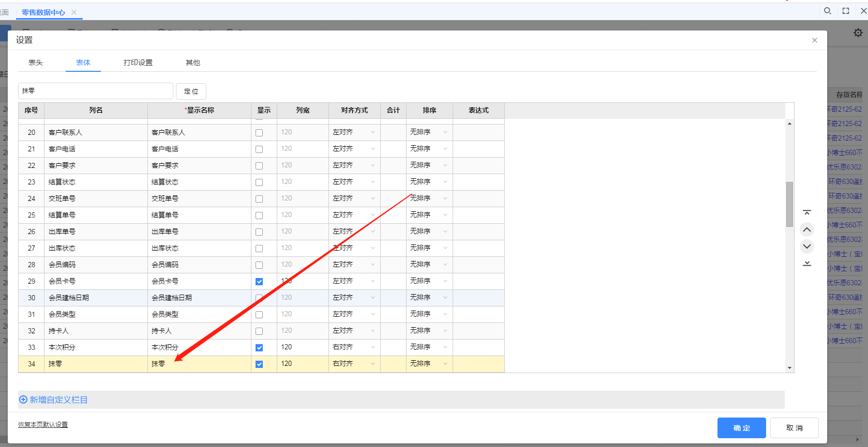
Task: Click column width cell for 抹零 row
Action: [303, 364]
